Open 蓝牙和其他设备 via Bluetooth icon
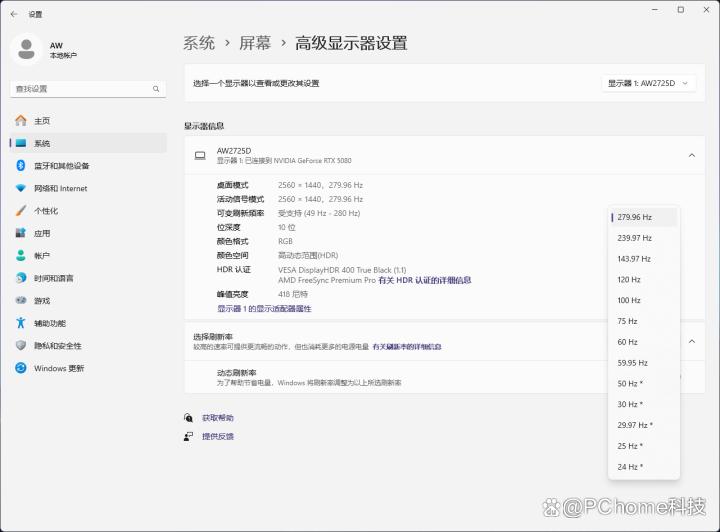720x532 pixels. click(x=20, y=166)
